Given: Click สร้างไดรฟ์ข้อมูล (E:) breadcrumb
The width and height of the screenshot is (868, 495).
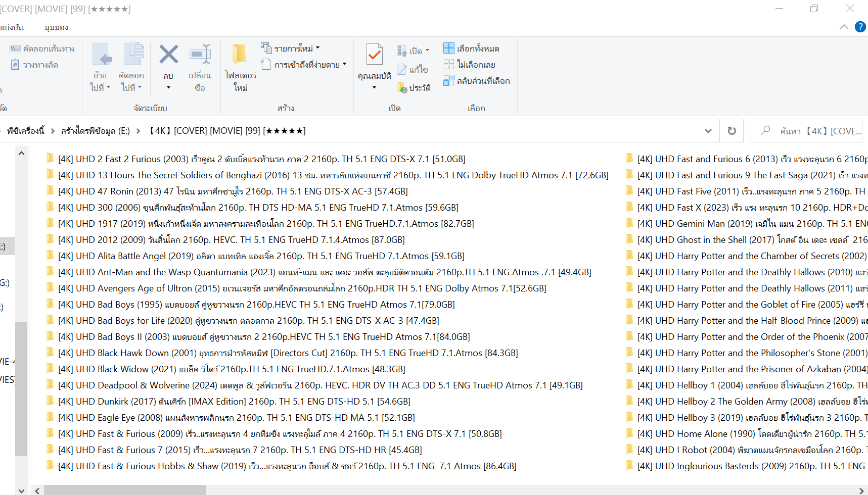Looking at the screenshot, I should [96, 131].
